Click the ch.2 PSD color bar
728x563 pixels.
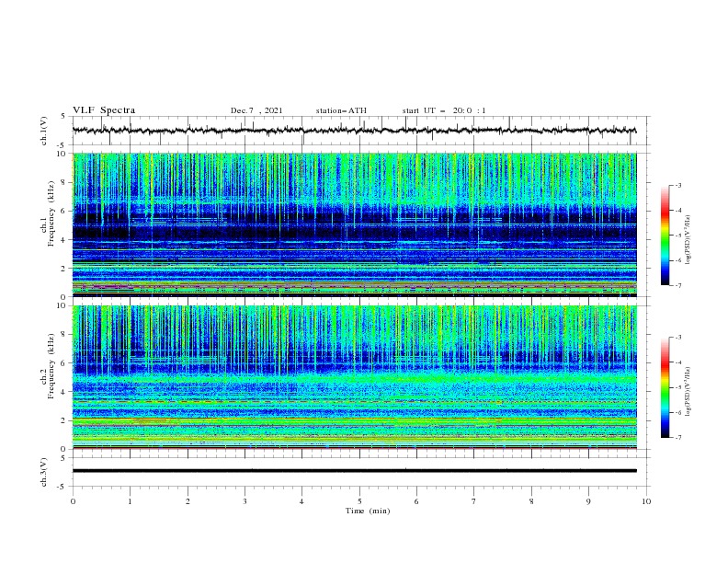(665, 387)
